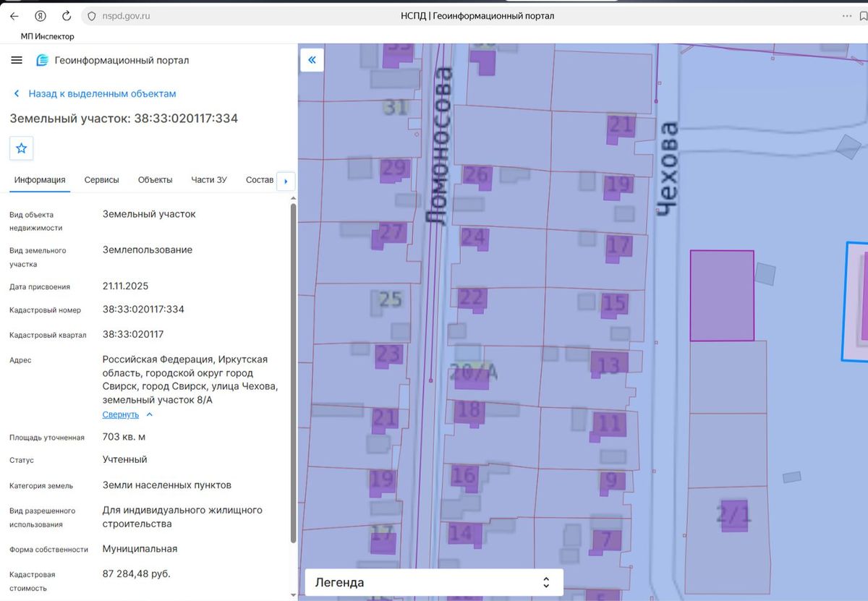Select the status value Учтенный
This screenshot has height=601, width=868.
point(124,459)
